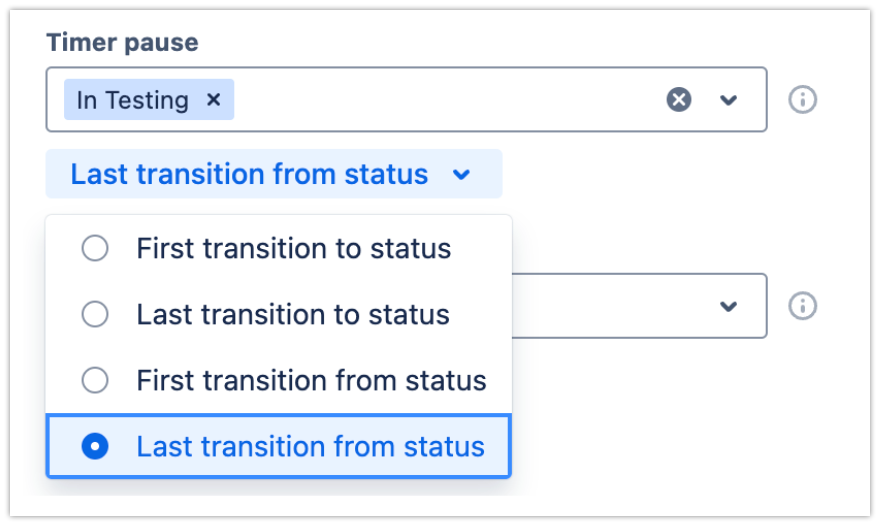Select 'First transition from status' radio circle
This screenshot has width=880, height=526.
click(x=95, y=380)
